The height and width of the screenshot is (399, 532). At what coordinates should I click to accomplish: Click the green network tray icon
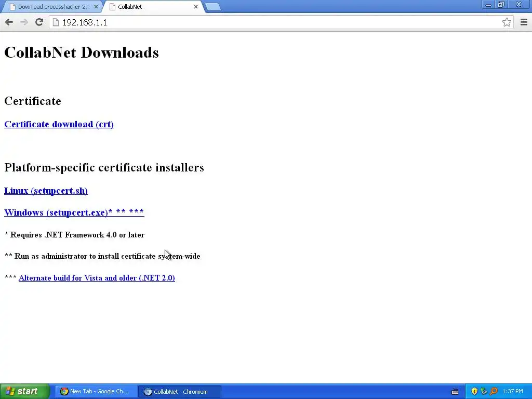[x=484, y=392]
